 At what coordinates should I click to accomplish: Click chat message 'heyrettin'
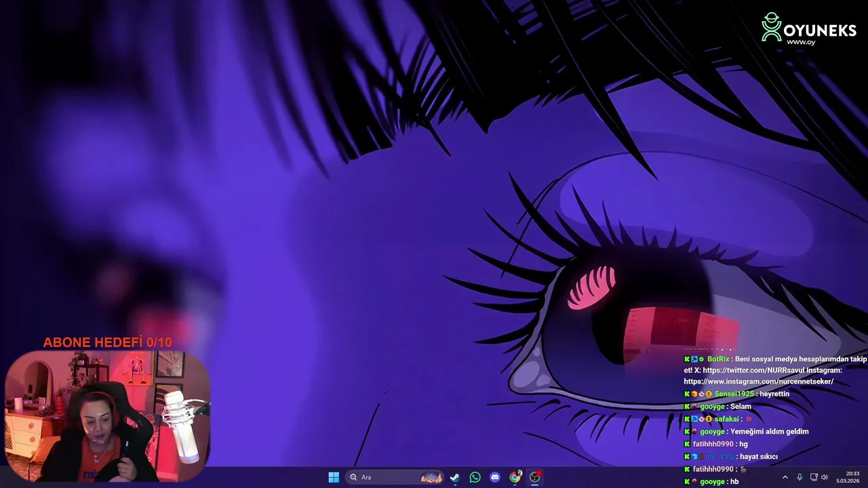click(x=774, y=394)
